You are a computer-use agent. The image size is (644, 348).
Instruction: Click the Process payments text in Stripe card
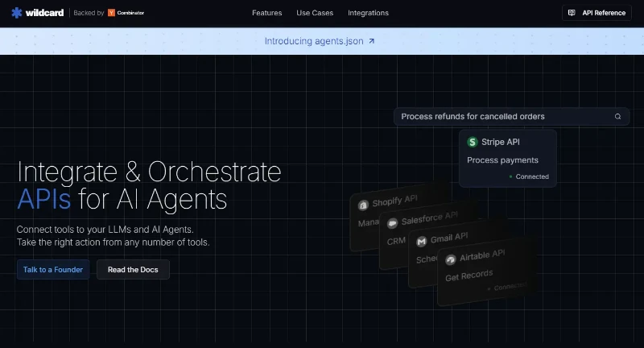click(502, 160)
